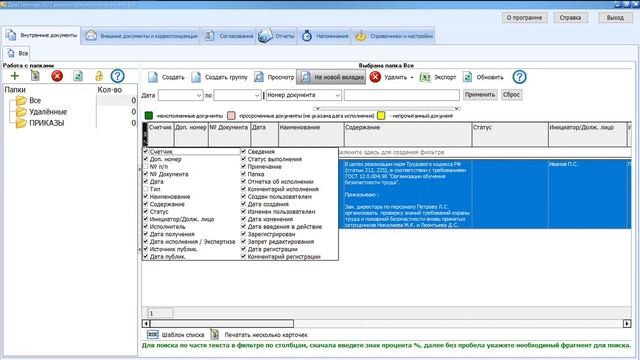Click the На новой вкладке button
This screenshot has width=640, height=360.
click(x=331, y=77)
